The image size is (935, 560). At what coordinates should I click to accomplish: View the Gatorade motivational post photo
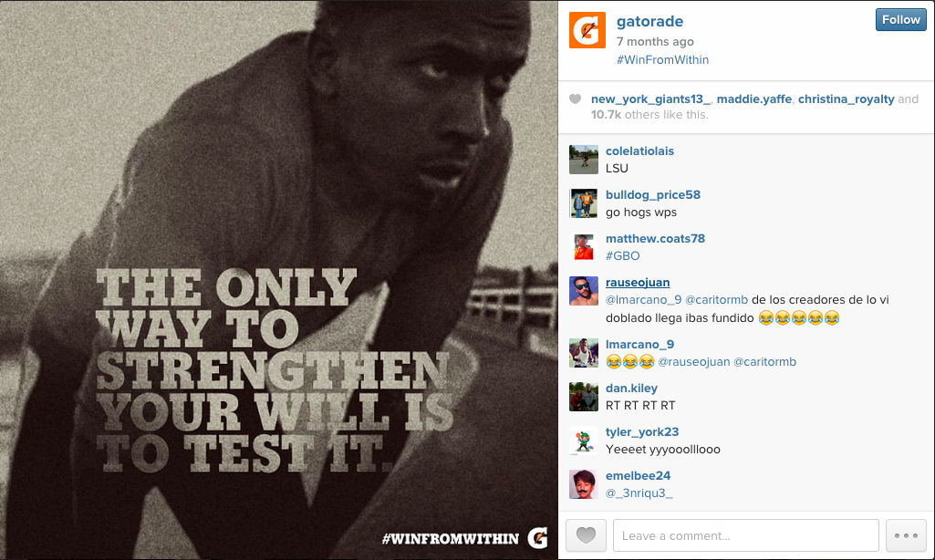[278, 280]
